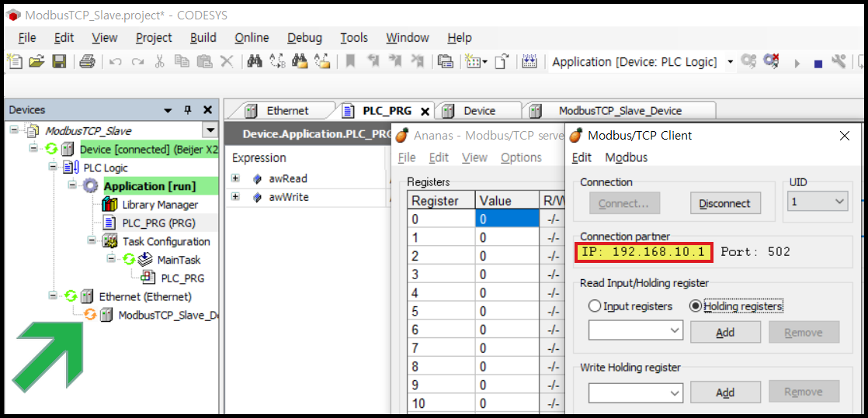The height and width of the screenshot is (418, 868).
Task: Click Add under Write Holding register
Action: pos(724,392)
